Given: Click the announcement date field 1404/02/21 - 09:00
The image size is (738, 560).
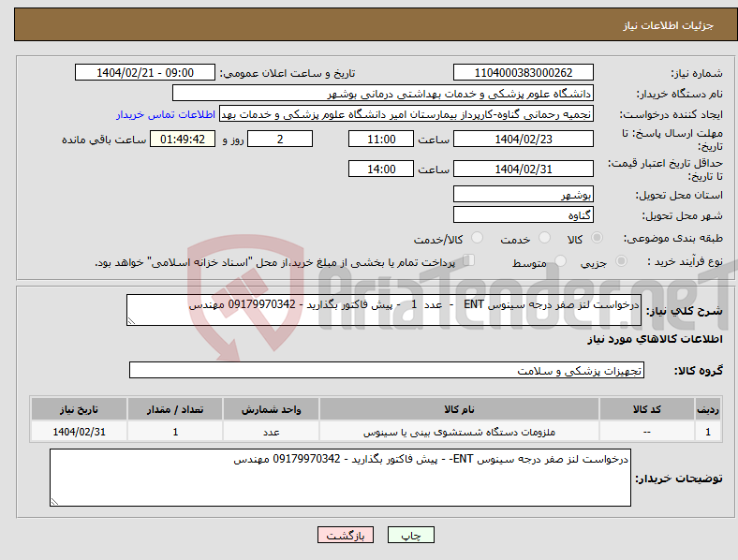Looking at the screenshot, I should point(145,72).
